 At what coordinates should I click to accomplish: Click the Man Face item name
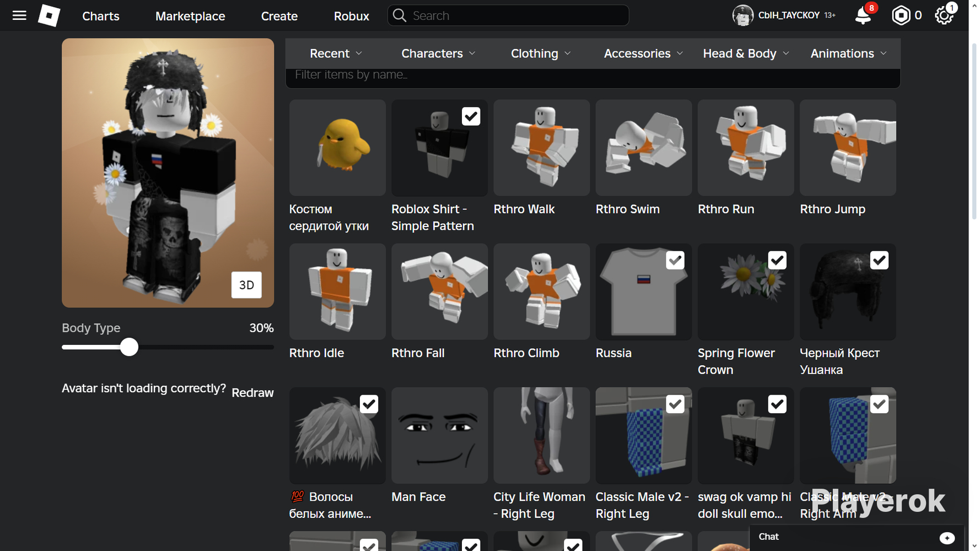pos(418,497)
